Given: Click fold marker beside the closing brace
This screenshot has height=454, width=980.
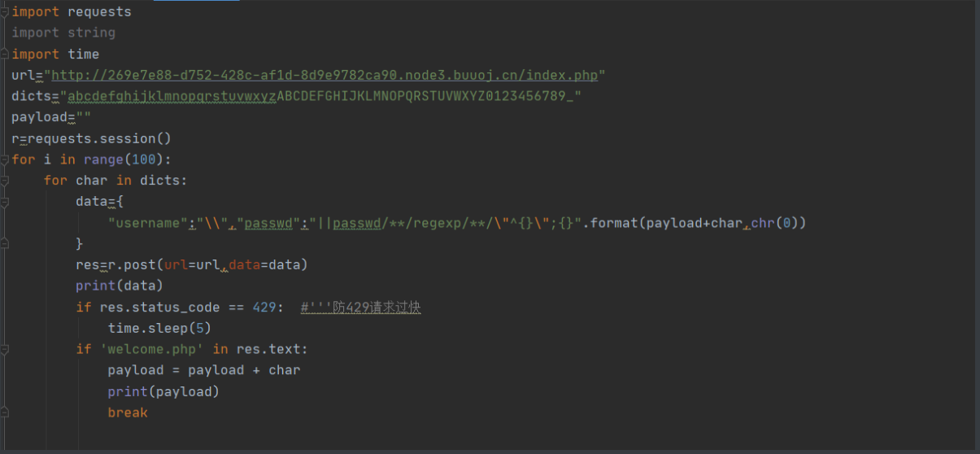Looking at the screenshot, I should click(x=5, y=243).
